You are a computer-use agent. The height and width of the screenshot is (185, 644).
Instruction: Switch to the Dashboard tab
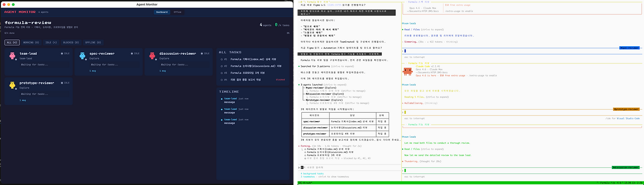click(162, 12)
